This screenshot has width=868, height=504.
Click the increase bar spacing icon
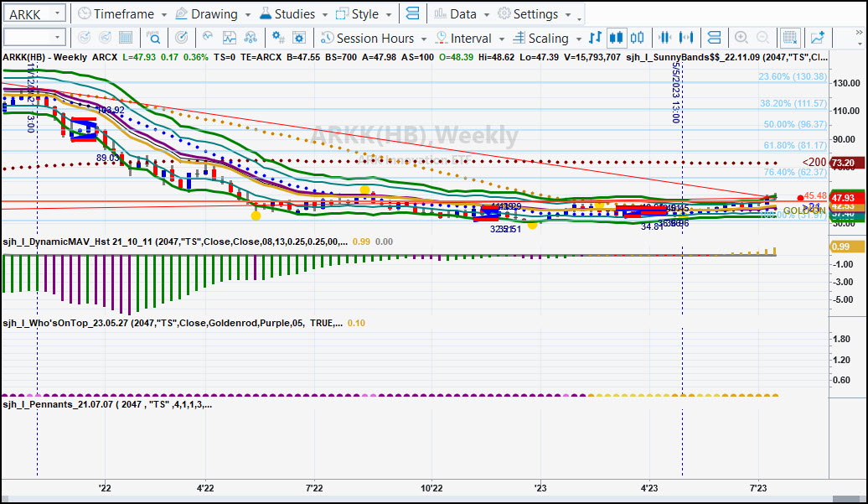click(686, 38)
